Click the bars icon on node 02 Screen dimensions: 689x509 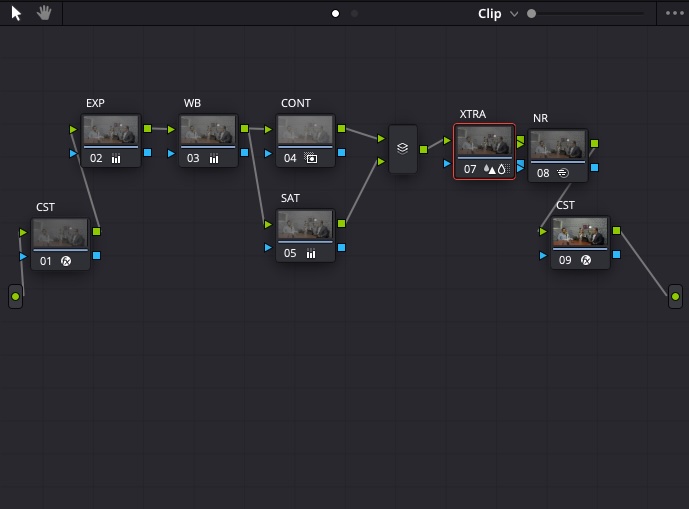(x=116, y=158)
